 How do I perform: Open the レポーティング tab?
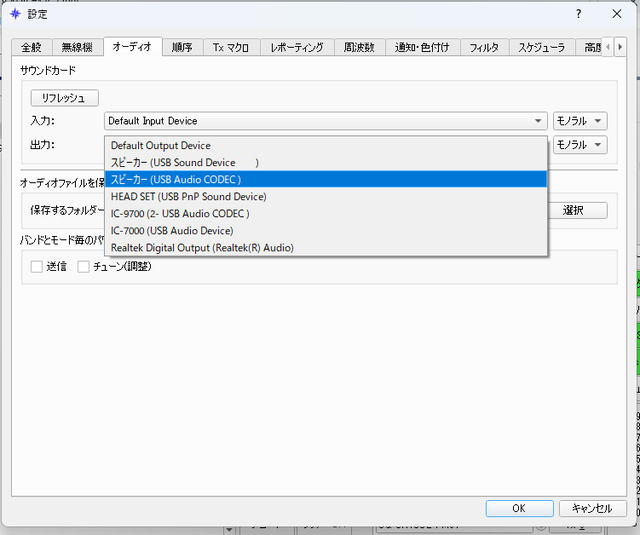pyautogui.click(x=297, y=47)
